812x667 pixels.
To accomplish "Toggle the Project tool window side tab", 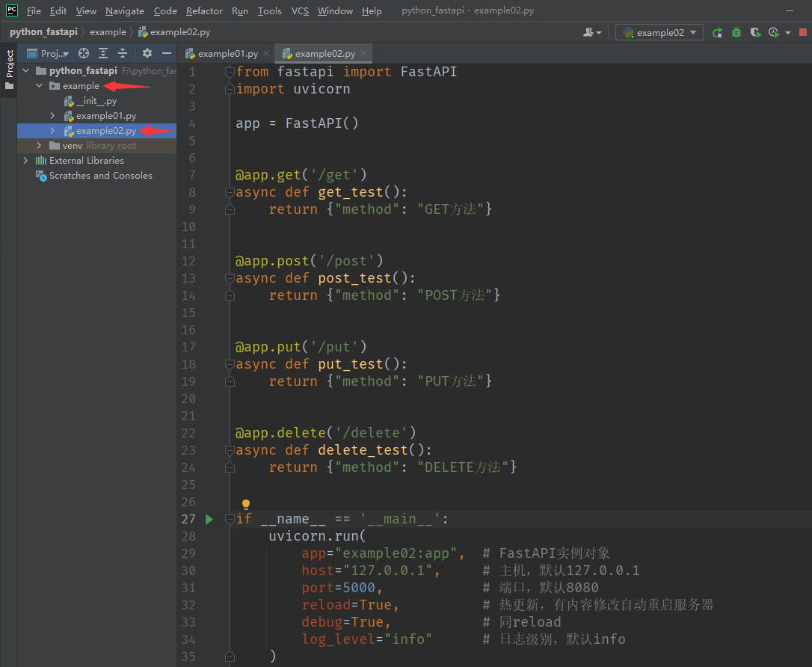I will [x=9, y=64].
